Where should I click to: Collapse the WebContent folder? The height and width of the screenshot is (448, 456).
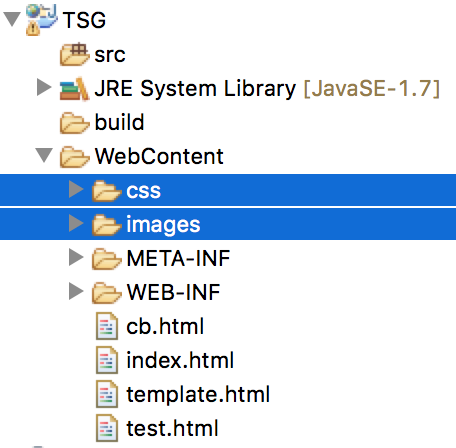coord(44,155)
